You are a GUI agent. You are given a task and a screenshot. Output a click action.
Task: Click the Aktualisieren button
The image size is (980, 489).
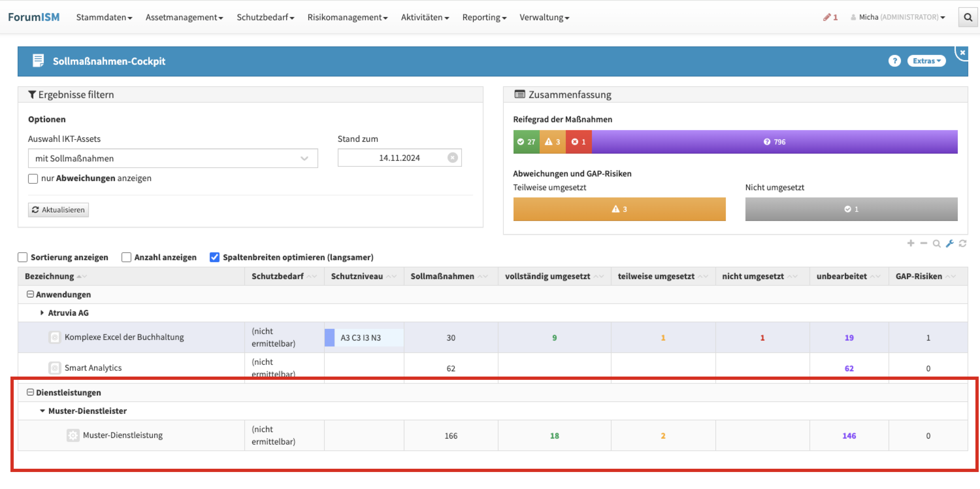pyautogui.click(x=58, y=210)
